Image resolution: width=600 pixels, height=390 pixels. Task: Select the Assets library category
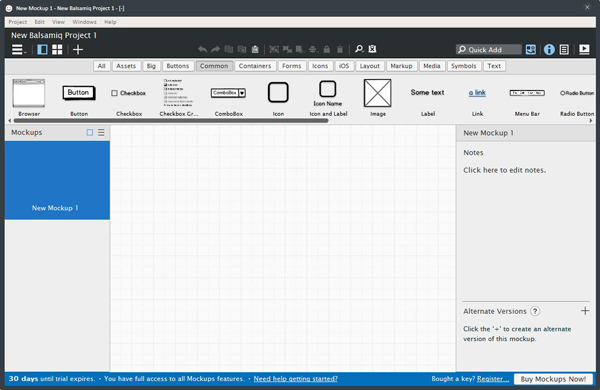click(126, 66)
